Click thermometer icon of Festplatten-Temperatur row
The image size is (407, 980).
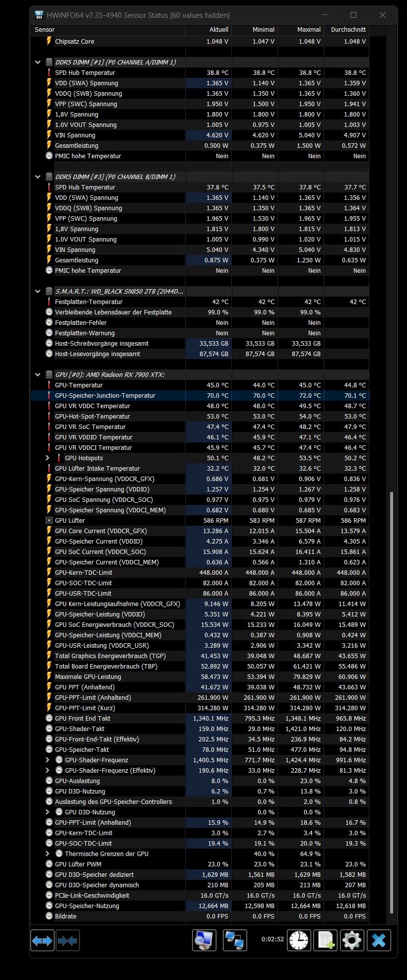49,302
